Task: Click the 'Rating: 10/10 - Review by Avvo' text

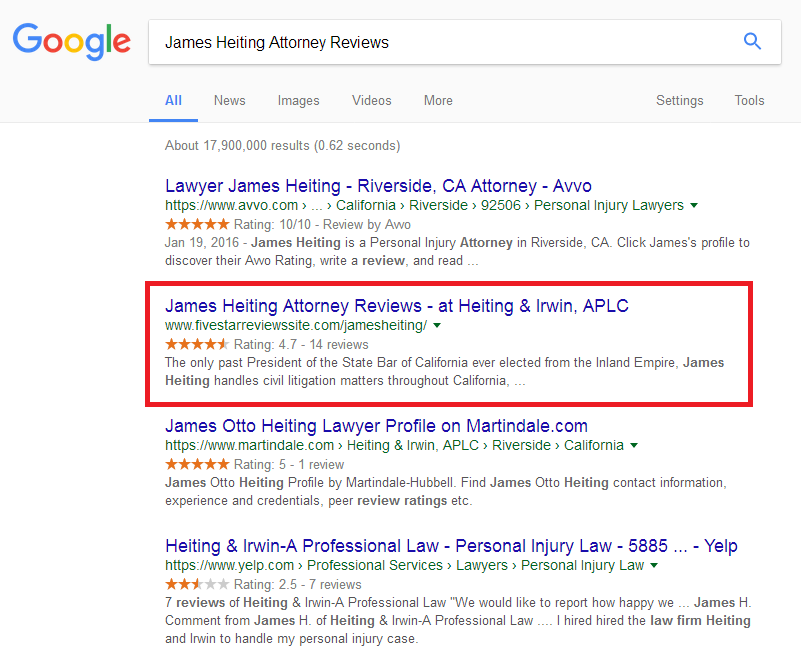Action: [322, 224]
